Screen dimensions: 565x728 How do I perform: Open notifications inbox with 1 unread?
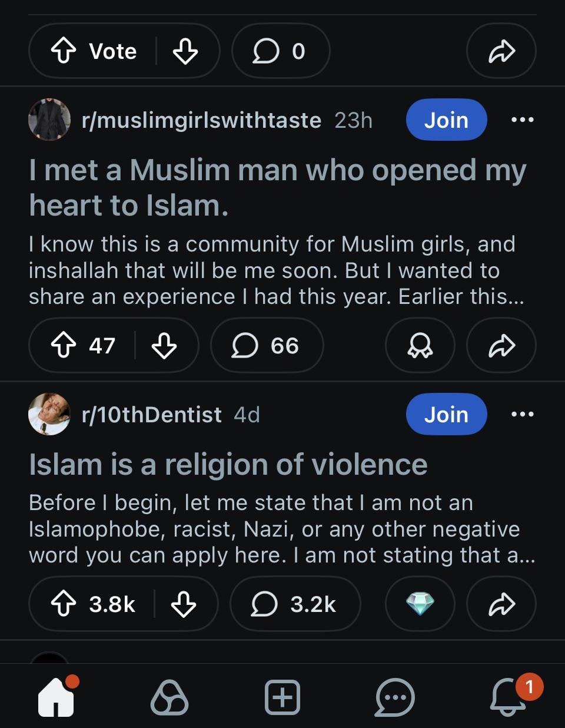[508, 697]
